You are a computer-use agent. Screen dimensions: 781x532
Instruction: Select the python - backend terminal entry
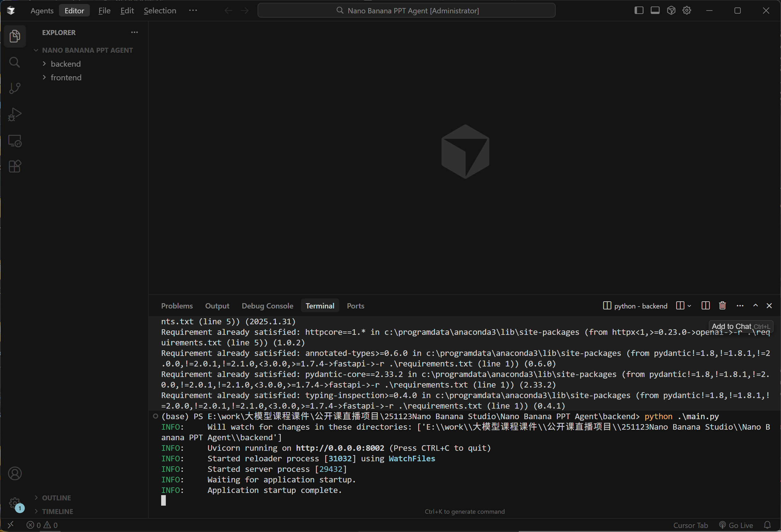coord(635,305)
